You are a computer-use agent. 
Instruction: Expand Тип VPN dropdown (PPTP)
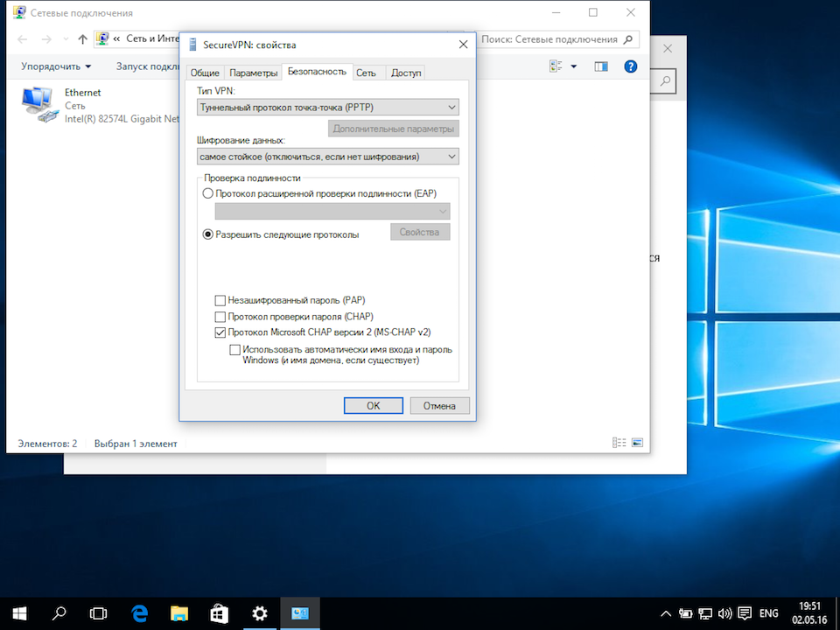328,107
